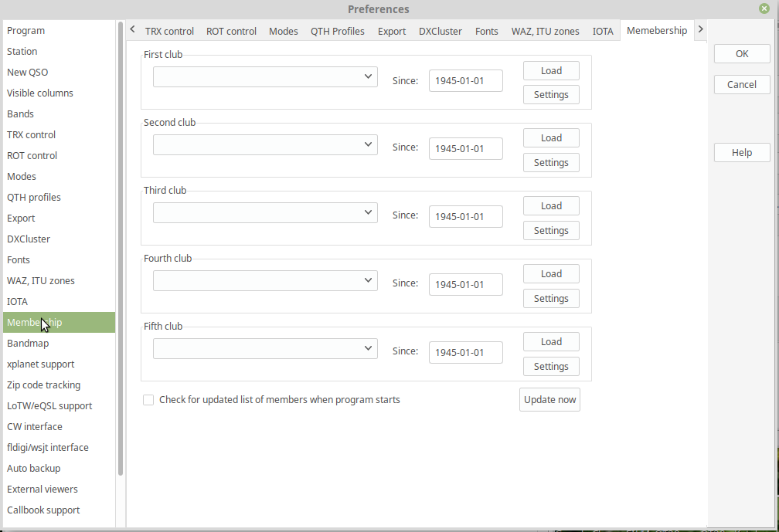
Task: Select Bands in the sidebar
Action: [59, 114]
